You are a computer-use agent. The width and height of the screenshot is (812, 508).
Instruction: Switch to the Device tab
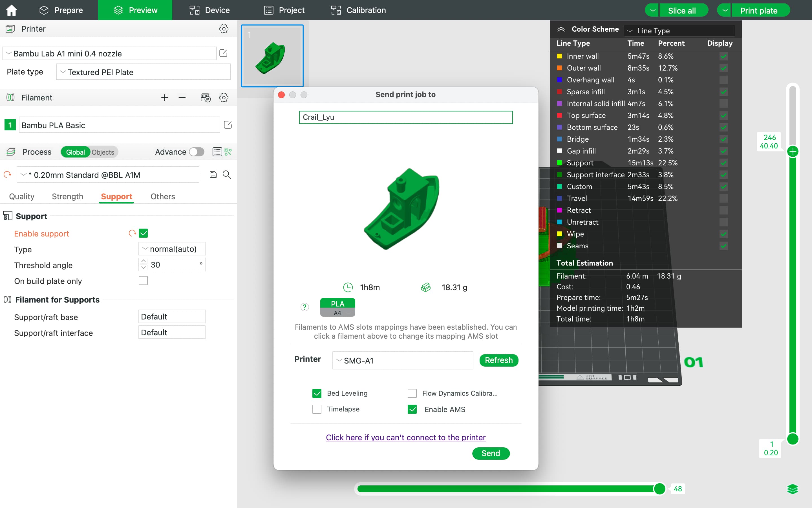tap(210, 10)
